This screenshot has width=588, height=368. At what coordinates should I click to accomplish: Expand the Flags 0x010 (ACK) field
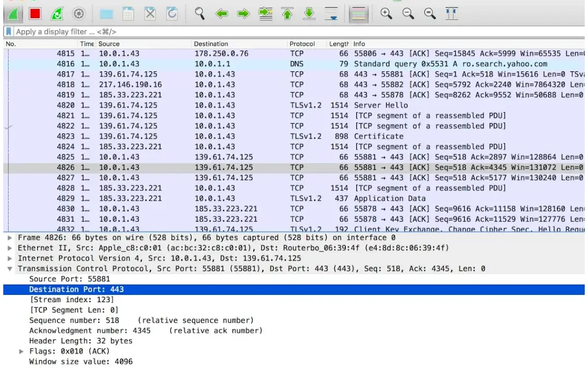(22, 352)
